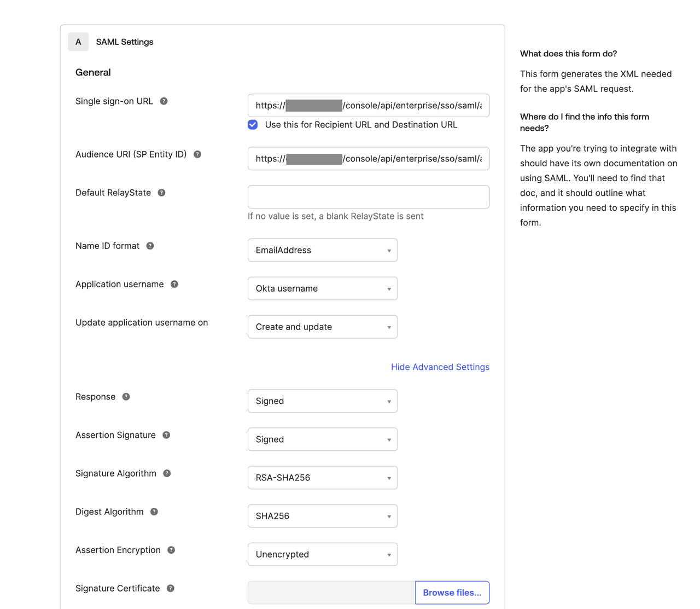Click Application username question mark icon
The height and width of the screenshot is (609, 700).
point(174,284)
